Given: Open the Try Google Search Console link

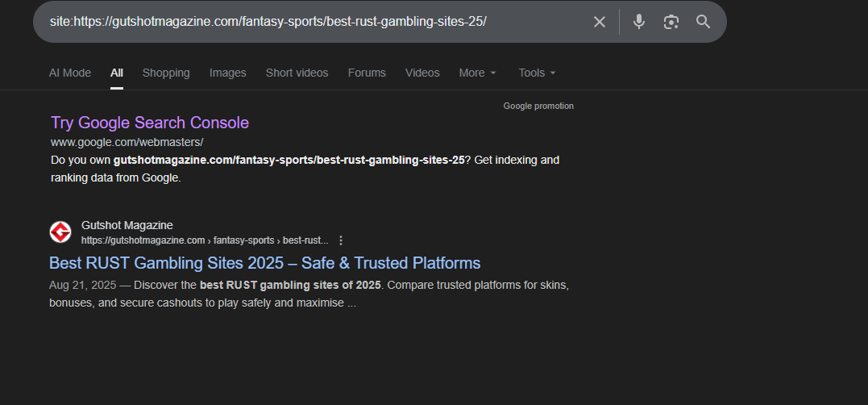Looking at the screenshot, I should [150, 123].
